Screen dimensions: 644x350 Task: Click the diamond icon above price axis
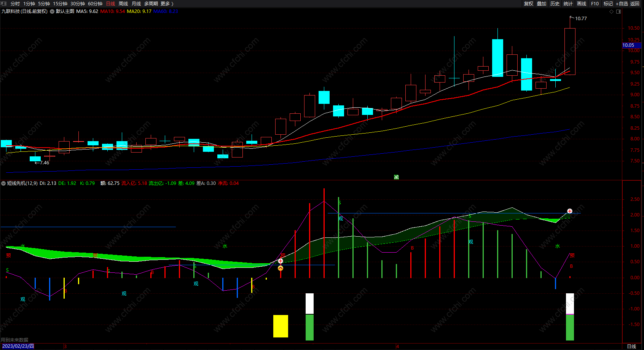pyautogui.click(x=612, y=11)
